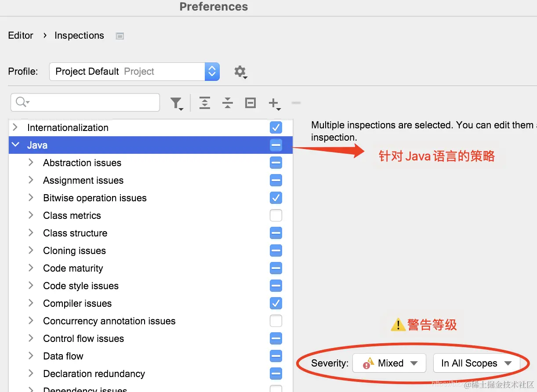Expand the Class metrics node
The height and width of the screenshot is (392, 537).
[x=31, y=215]
